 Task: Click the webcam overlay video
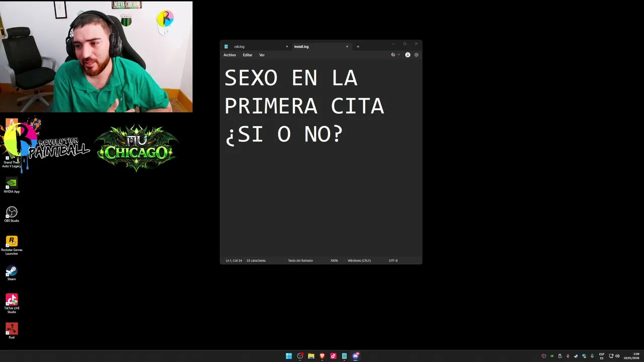tap(96, 56)
